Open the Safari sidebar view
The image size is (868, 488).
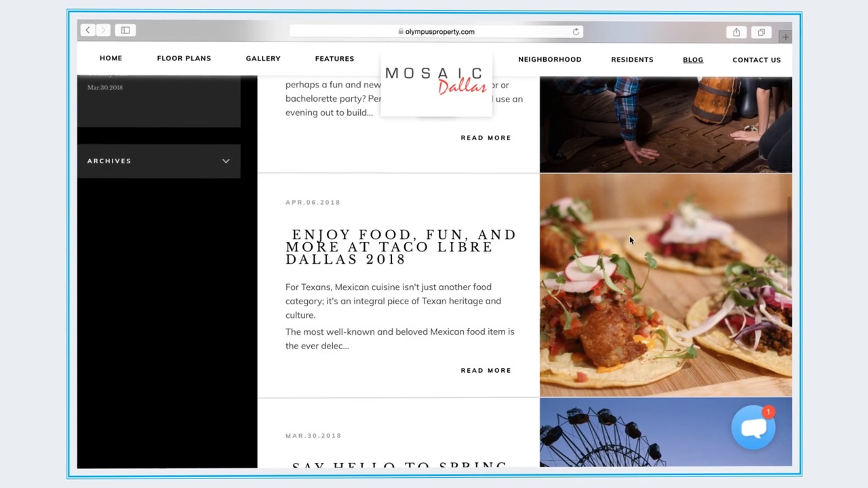pyautogui.click(x=125, y=30)
